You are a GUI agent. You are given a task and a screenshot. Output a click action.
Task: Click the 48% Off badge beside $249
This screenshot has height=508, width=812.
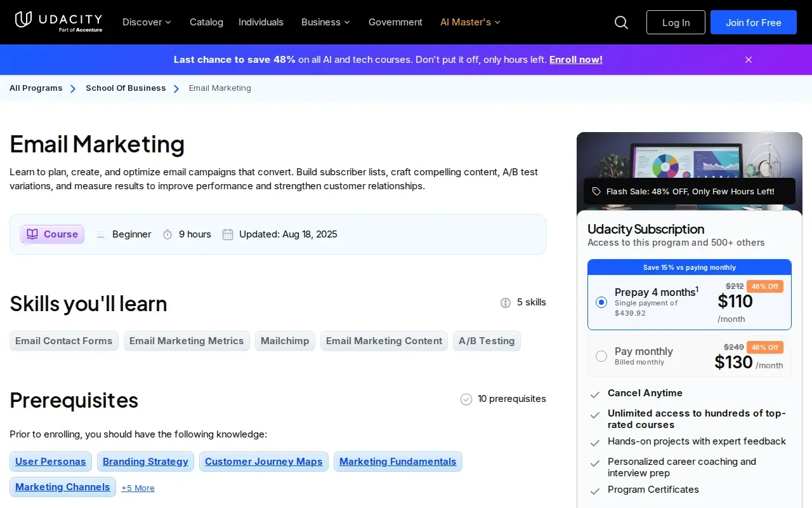point(765,347)
